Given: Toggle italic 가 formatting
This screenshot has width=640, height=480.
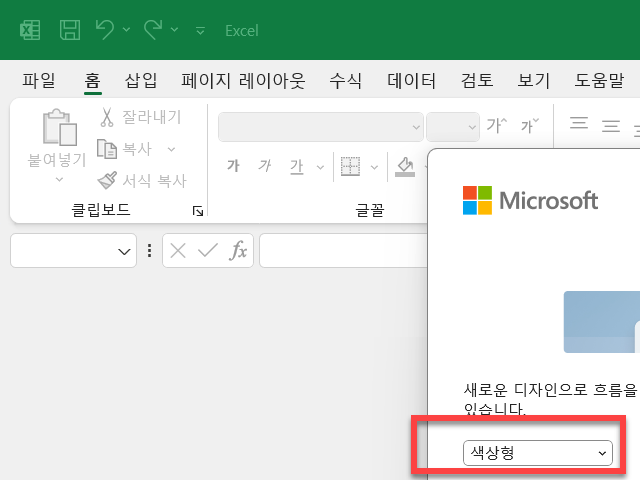Looking at the screenshot, I should pos(265,166).
